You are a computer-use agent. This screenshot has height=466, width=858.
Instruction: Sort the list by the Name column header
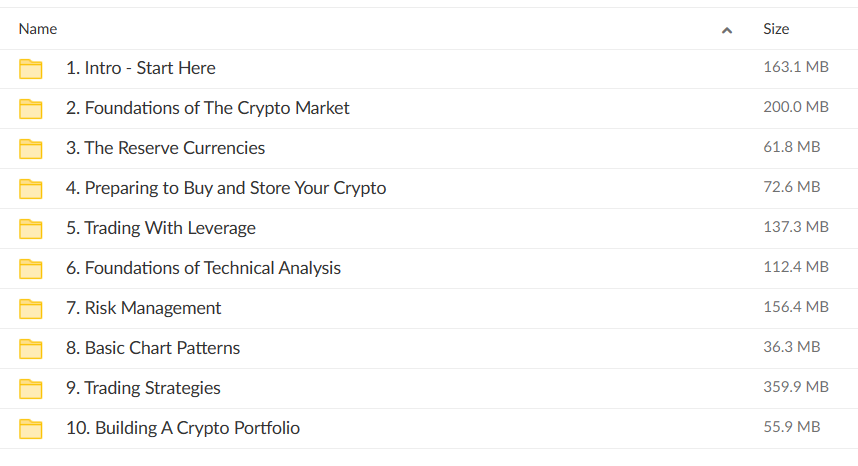38,29
